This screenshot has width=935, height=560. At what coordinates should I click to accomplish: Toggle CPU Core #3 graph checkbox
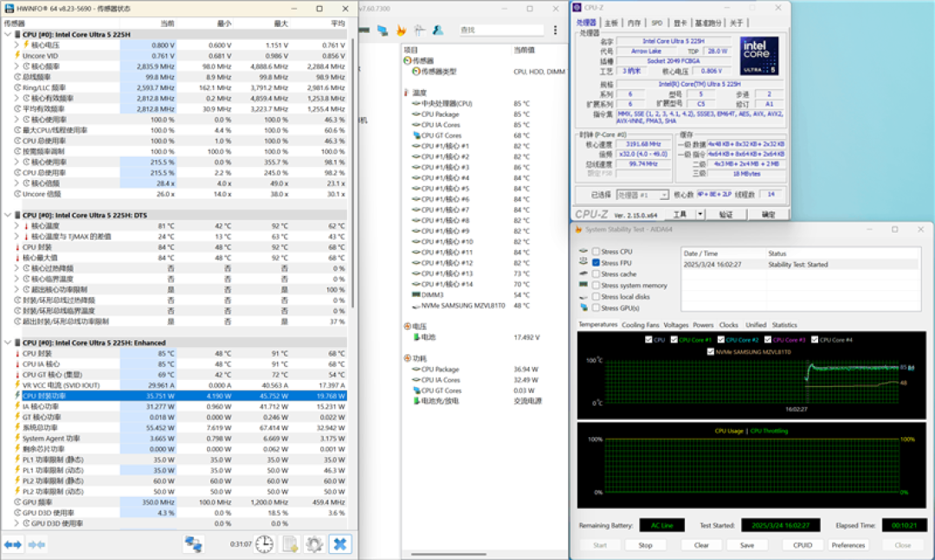[x=768, y=340]
